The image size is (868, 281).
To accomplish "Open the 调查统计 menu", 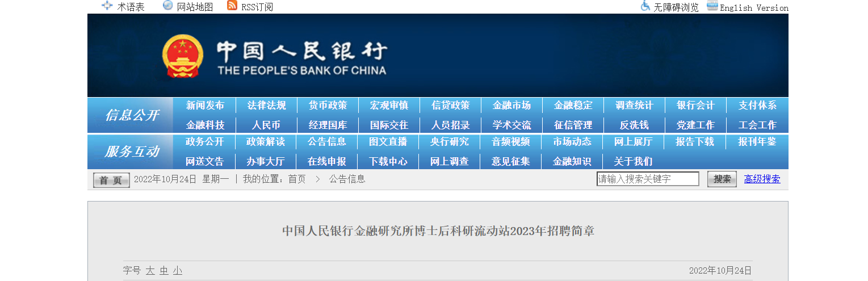I will [634, 106].
